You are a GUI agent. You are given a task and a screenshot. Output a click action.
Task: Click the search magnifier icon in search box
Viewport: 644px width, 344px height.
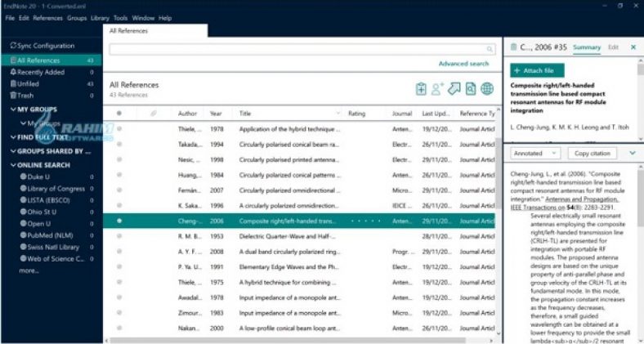490,49
